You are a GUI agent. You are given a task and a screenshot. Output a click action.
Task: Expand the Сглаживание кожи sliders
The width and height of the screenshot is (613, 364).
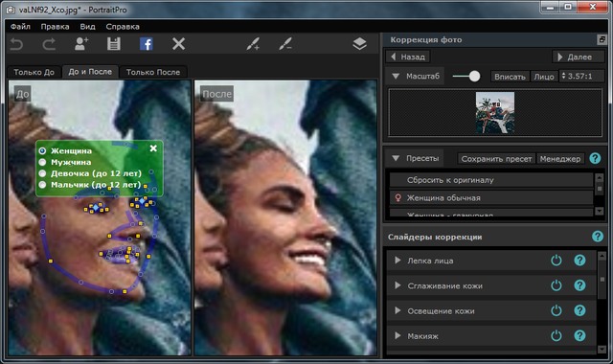coord(397,285)
